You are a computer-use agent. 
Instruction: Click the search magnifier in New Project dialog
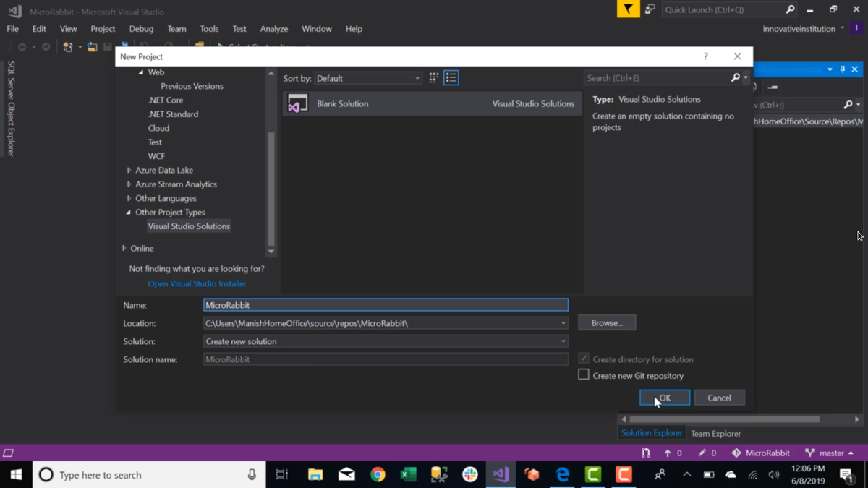coord(736,77)
